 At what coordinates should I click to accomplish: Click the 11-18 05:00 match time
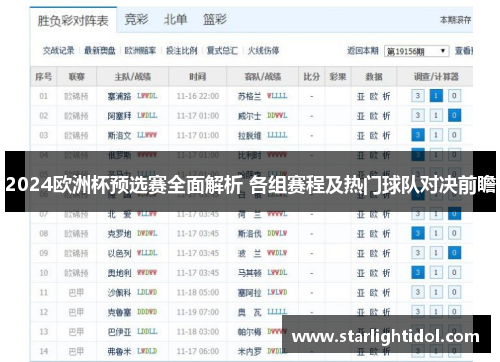point(198,293)
